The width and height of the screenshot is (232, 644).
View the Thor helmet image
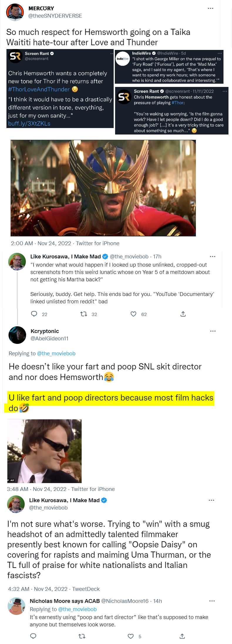[x=103, y=188]
